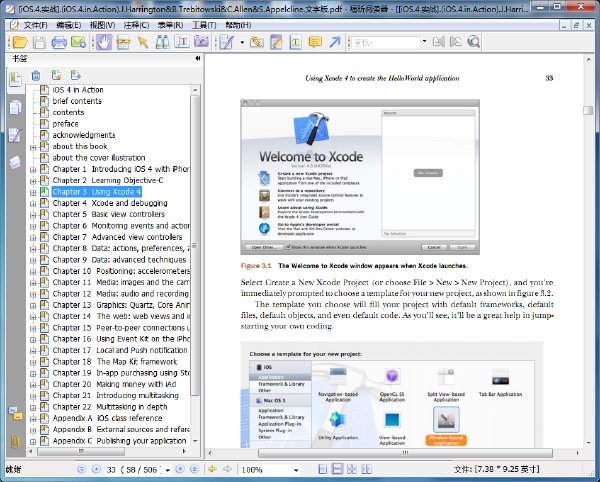
Task: Click the Save disk icon
Action: 39,42
